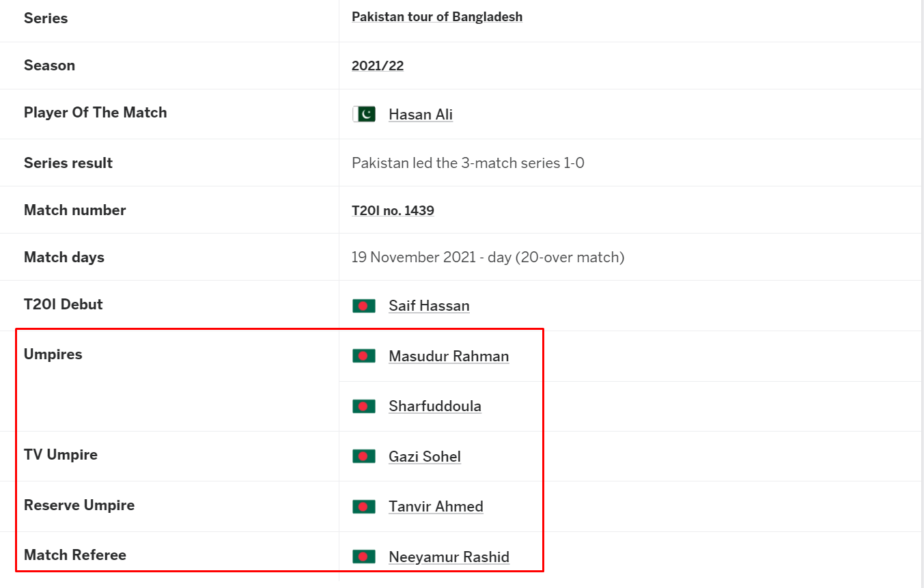Click flag icon next to Gazi Sohel

pyautogui.click(x=364, y=456)
